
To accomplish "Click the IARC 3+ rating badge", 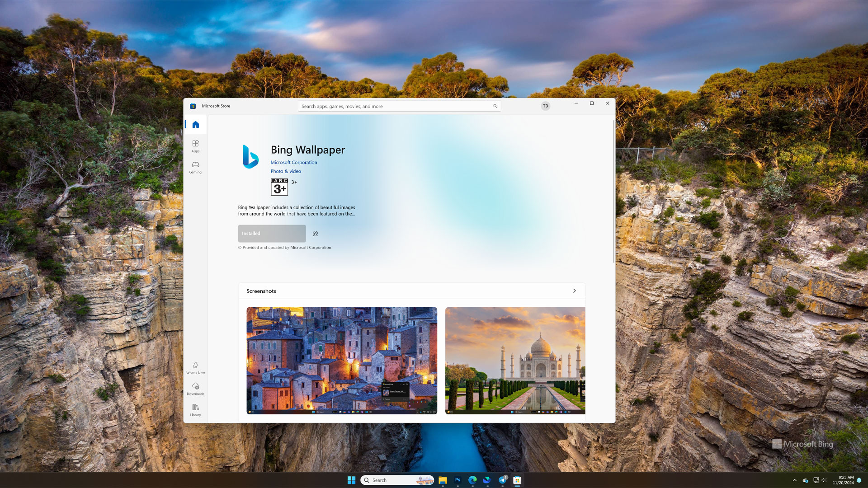I will [x=279, y=187].
